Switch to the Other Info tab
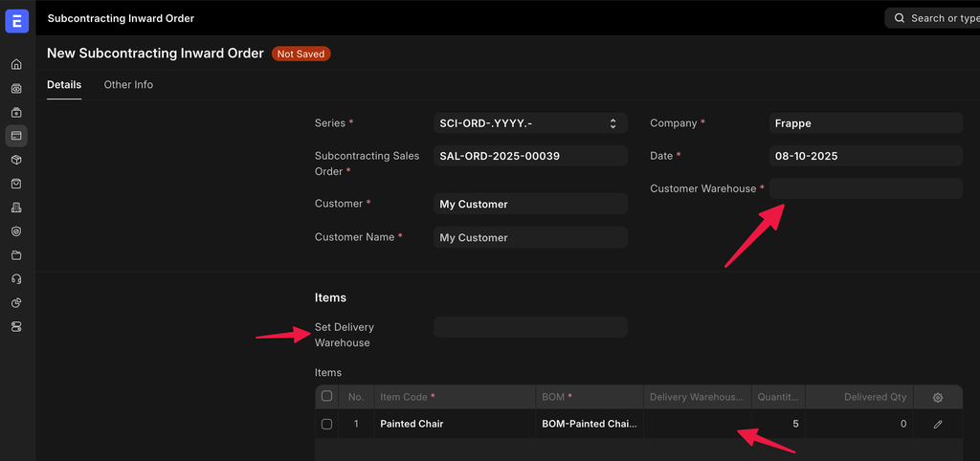980x461 pixels. pos(128,85)
